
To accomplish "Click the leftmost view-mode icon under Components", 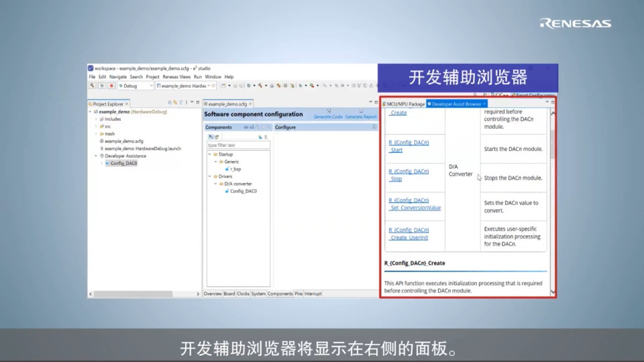I will pyautogui.click(x=211, y=137).
